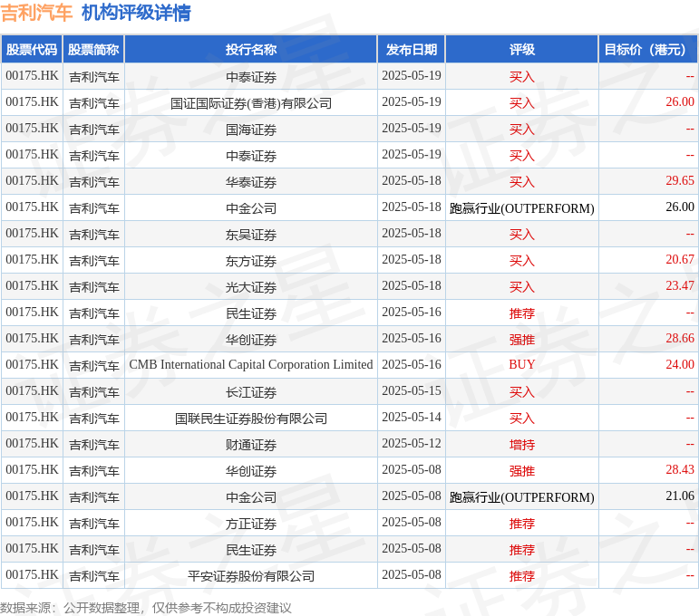Click the 增持 rating cell
The height and width of the screenshot is (616, 699).
pyautogui.click(x=522, y=445)
